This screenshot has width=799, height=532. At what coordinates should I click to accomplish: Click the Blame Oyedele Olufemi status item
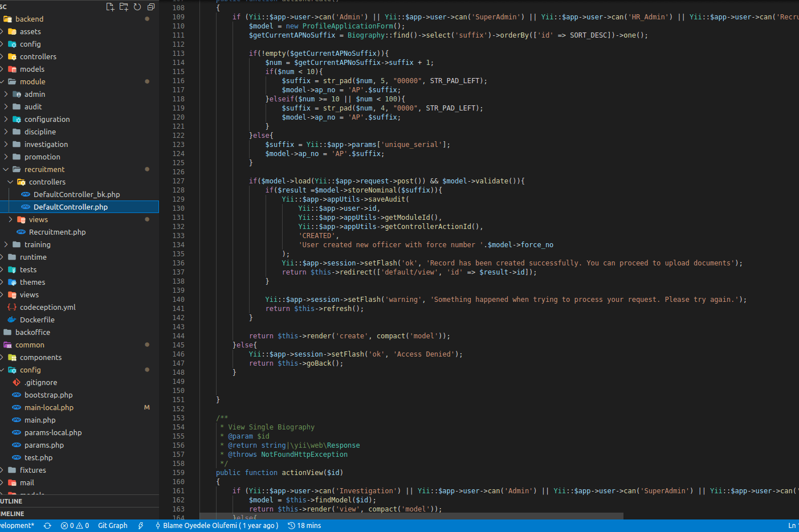(217, 526)
